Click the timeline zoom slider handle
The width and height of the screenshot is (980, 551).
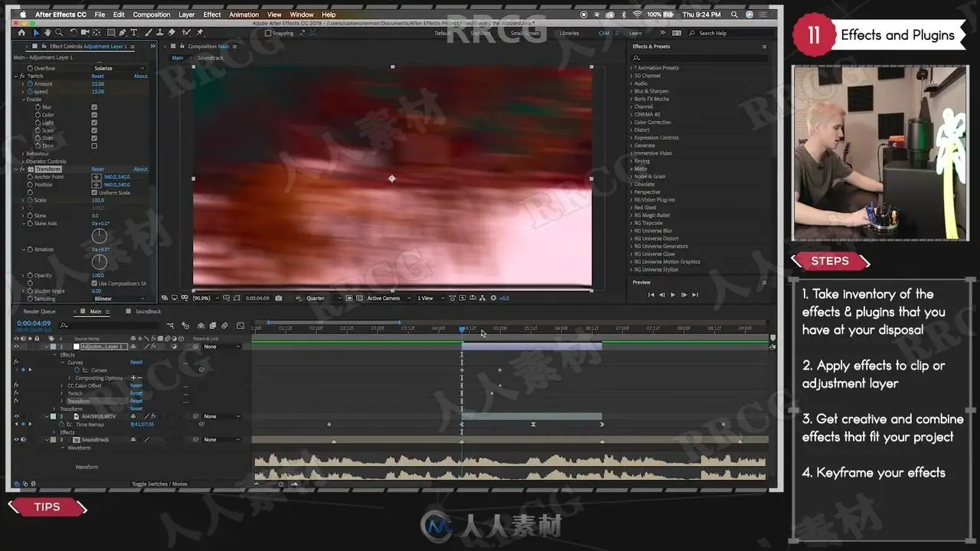[280, 484]
